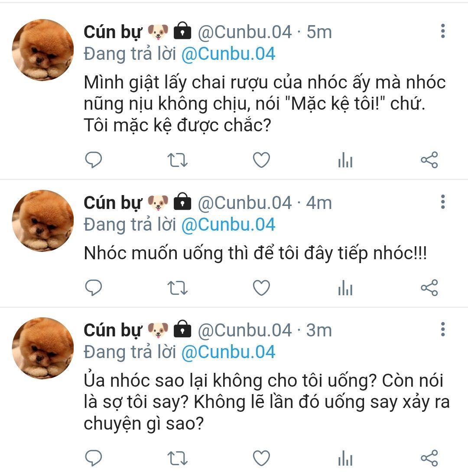The image size is (468, 476).
Task: Open Cún bụ avatar on the 4m tweet
Action: coord(43,221)
